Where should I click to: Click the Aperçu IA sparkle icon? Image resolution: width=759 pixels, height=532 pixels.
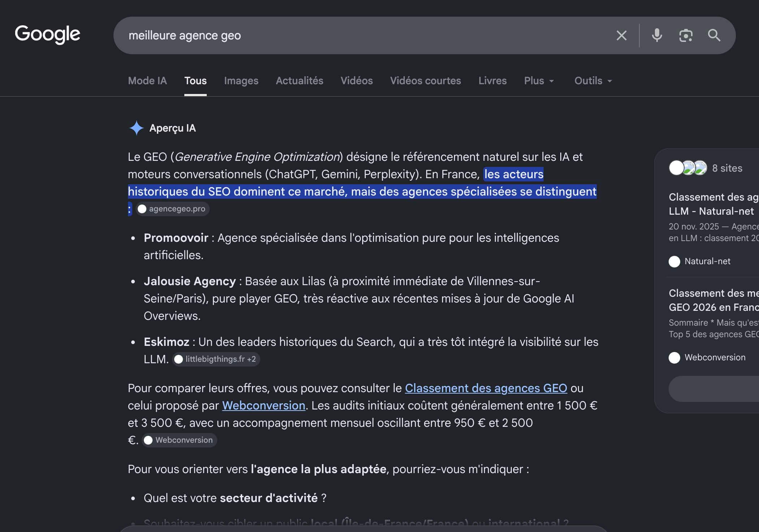[136, 128]
